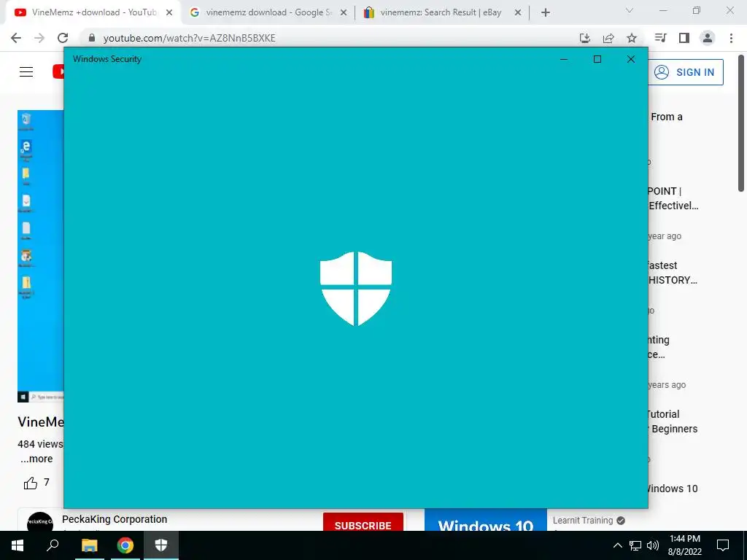Screen dimensions: 747x560
Task: Close the YouTube tab
Action: click(169, 13)
